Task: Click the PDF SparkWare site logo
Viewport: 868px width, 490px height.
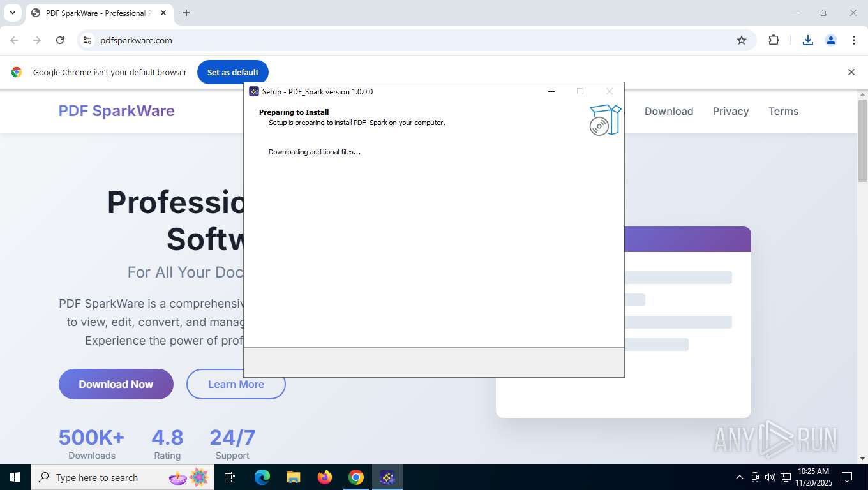Action: click(x=116, y=111)
